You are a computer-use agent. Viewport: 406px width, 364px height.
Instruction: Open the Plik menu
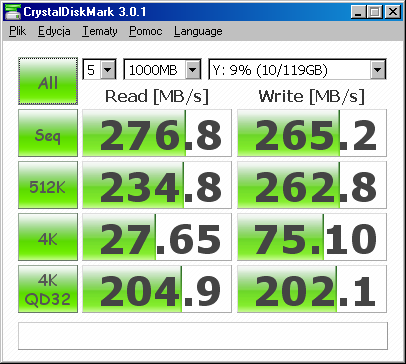pos(17,31)
